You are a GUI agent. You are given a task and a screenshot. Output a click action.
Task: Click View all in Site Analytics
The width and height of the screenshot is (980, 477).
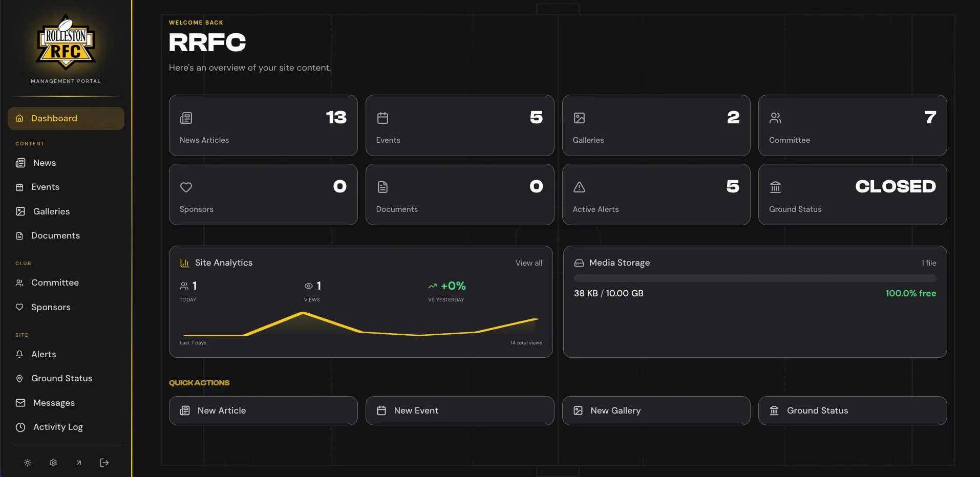click(528, 263)
